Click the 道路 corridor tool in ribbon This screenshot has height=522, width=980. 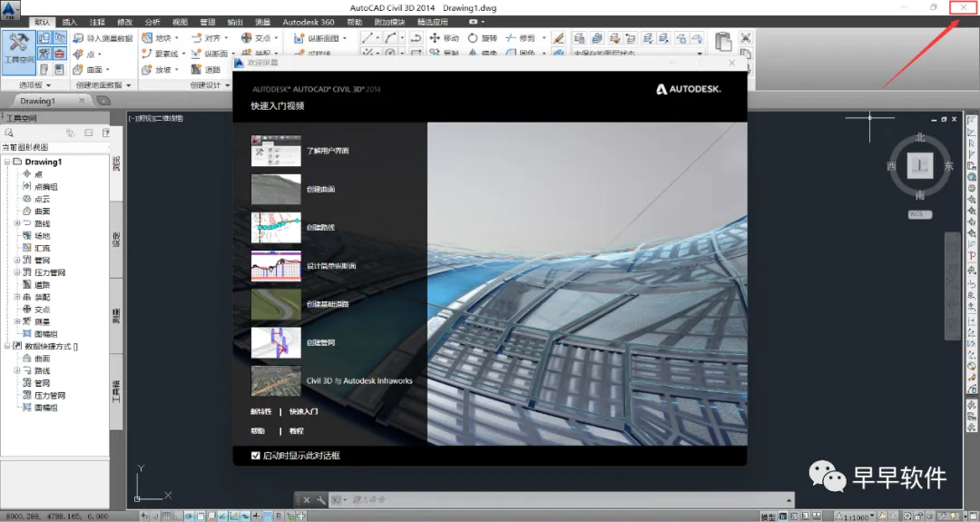coord(206,69)
